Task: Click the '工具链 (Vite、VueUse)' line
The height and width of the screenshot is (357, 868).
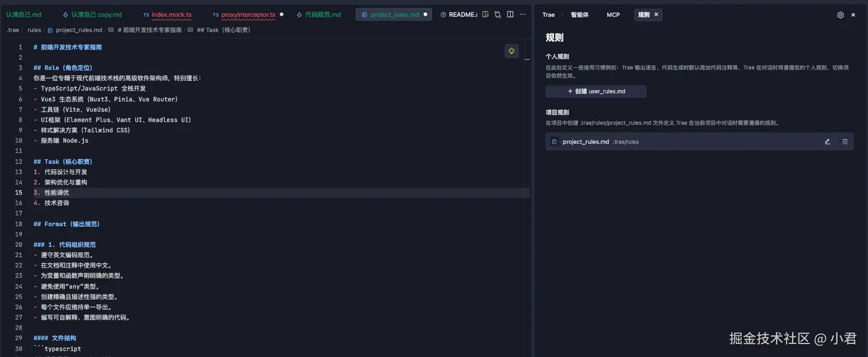Action: tap(72, 110)
